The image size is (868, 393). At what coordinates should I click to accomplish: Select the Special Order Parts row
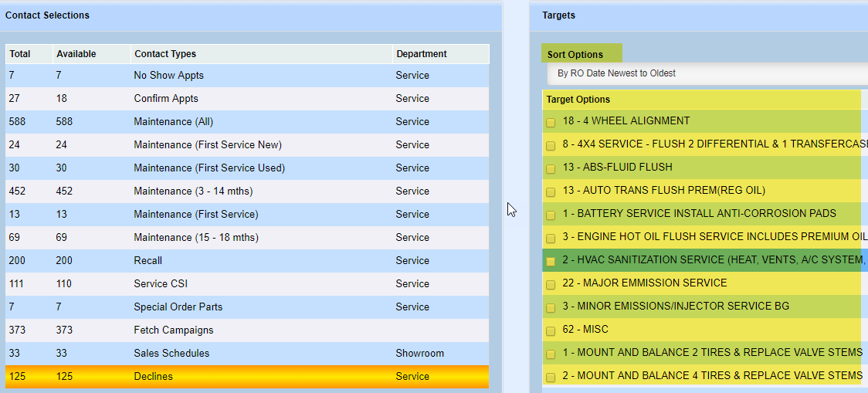(178, 307)
